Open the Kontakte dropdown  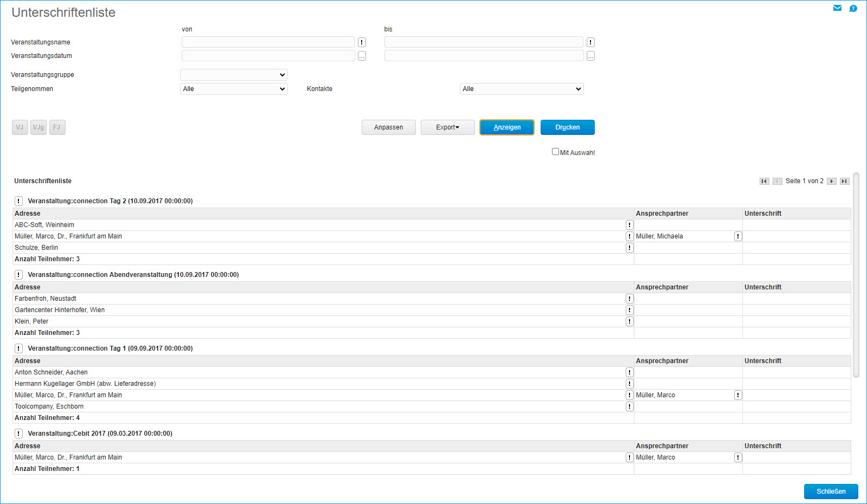pyautogui.click(x=521, y=89)
